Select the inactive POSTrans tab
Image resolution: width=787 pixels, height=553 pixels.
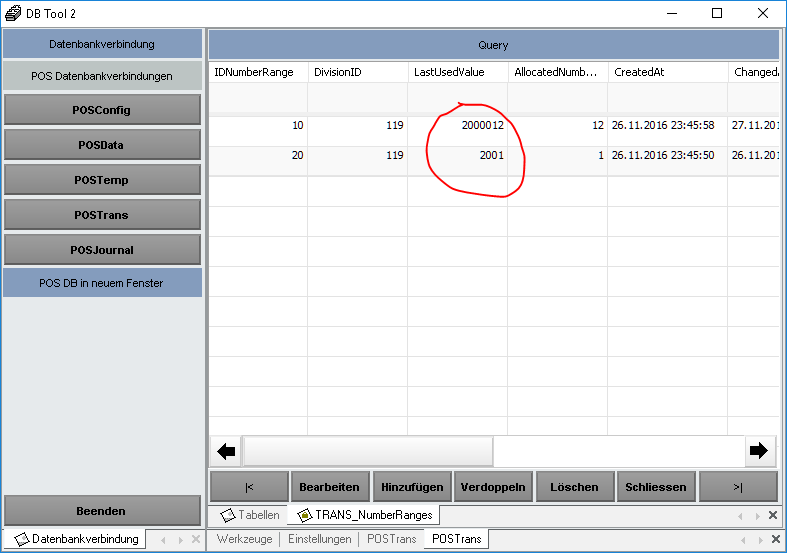(391, 539)
